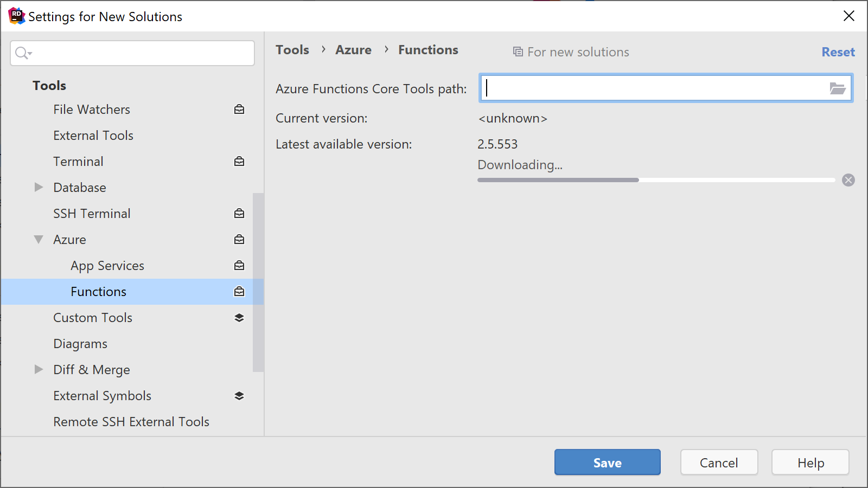Expand the Diff & Merge tree node
Image resolution: width=868 pixels, height=488 pixels.
(39, 370)
